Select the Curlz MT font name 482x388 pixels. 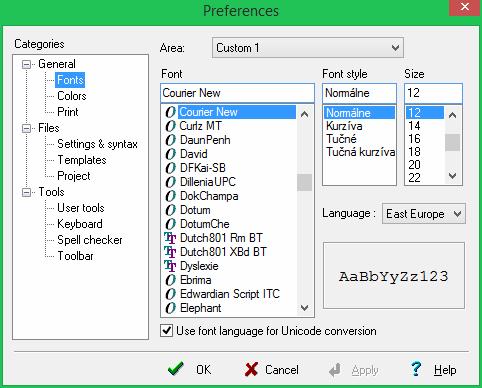pyautogui.click(x=200, y=126)
